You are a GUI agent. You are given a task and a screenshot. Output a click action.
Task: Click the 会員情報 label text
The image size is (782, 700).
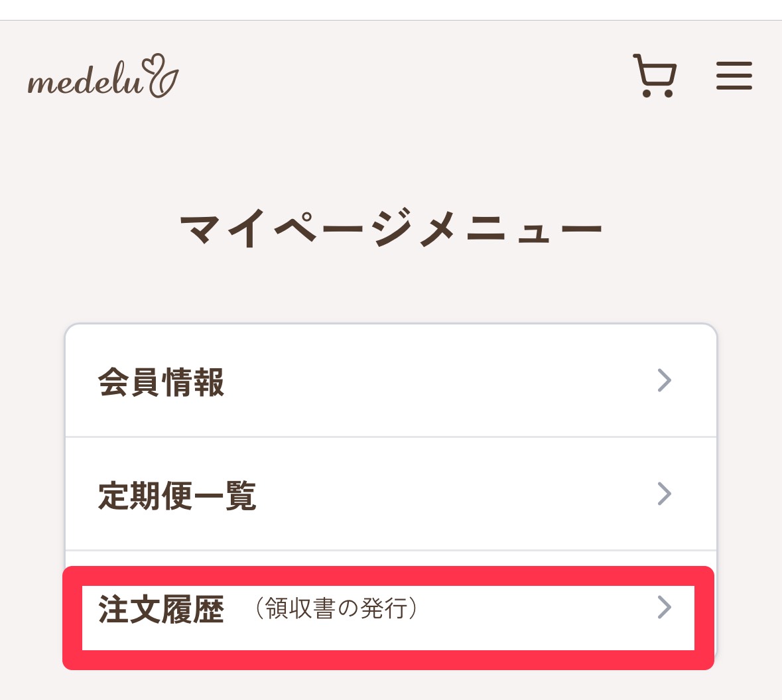161,382
